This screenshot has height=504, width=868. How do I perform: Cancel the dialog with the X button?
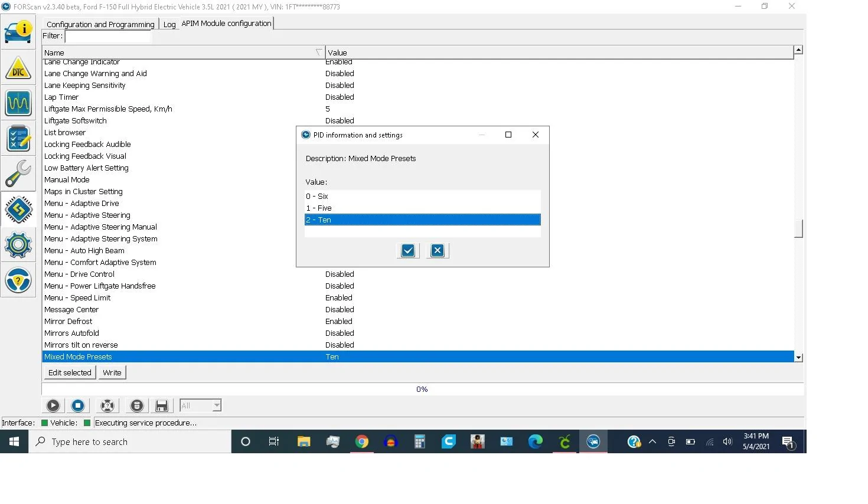438,251
